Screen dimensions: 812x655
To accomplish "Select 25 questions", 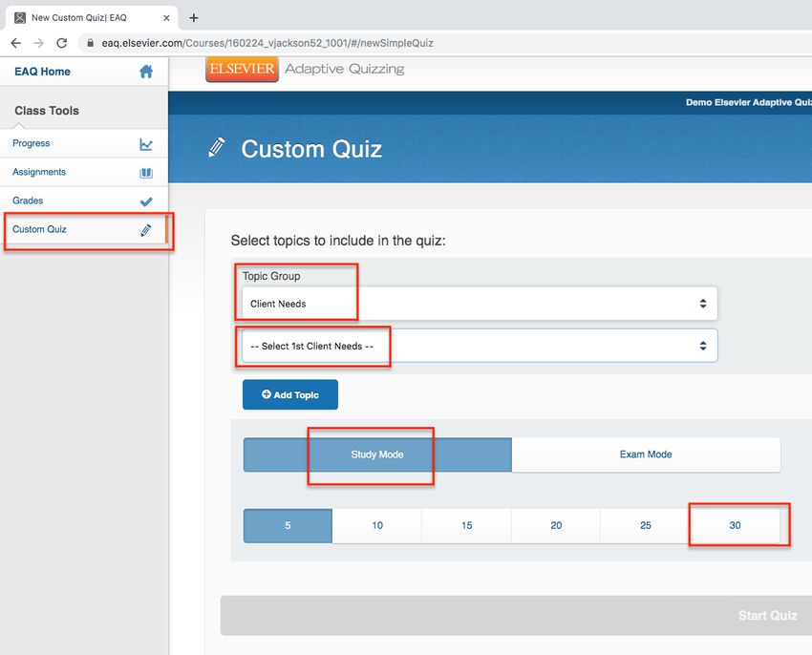I will click(x=646, y=525).
